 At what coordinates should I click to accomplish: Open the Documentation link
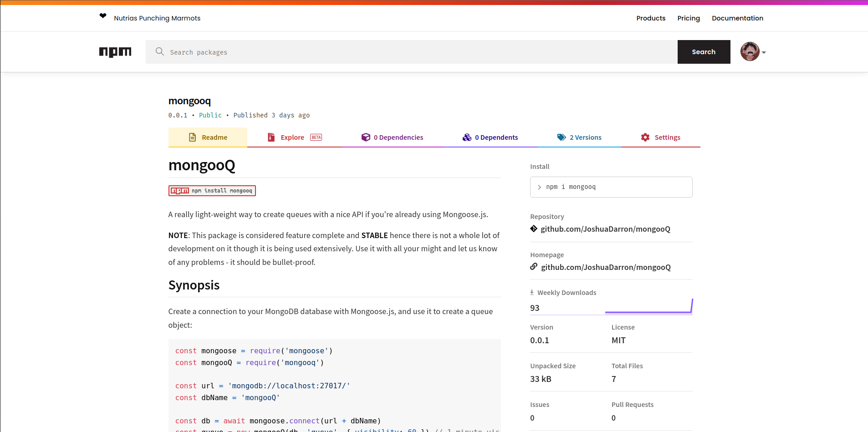(x=737, y=18)
